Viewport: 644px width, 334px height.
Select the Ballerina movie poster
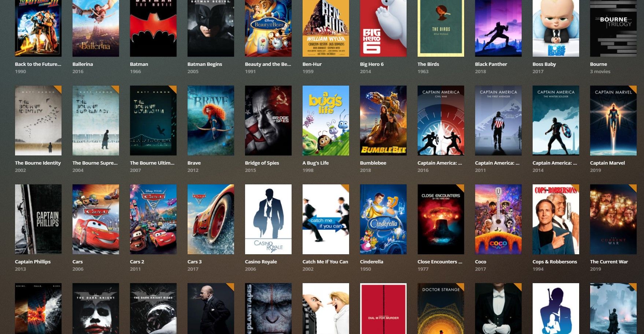pyautogui.click(x=96, y=28)
